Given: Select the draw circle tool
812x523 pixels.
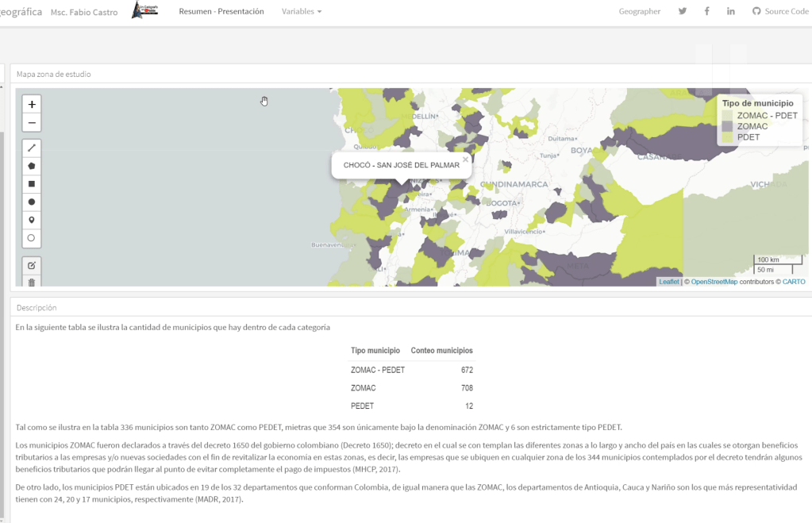Looking at the screenshot, I should pyautogui.click(x=32, y=202).
